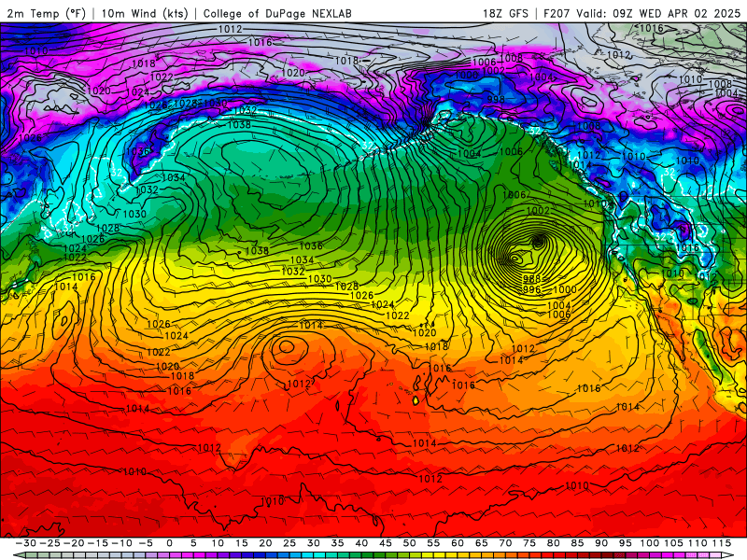Click the colorbar label '90'
Viewport: 747px width, 560px height.
(600, 543)
